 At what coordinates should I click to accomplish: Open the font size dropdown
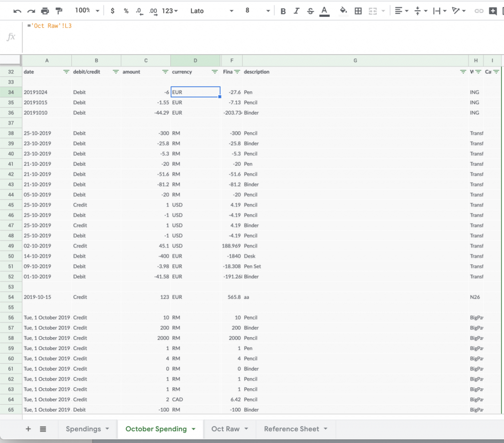pos(257,11)
